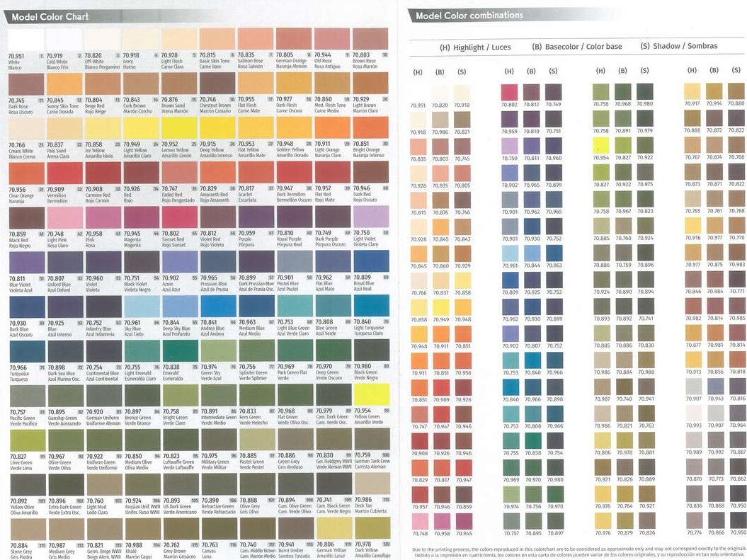
Task: Pick the 70.986 Deck Tan chart swatch
Action: click(372, 485)
